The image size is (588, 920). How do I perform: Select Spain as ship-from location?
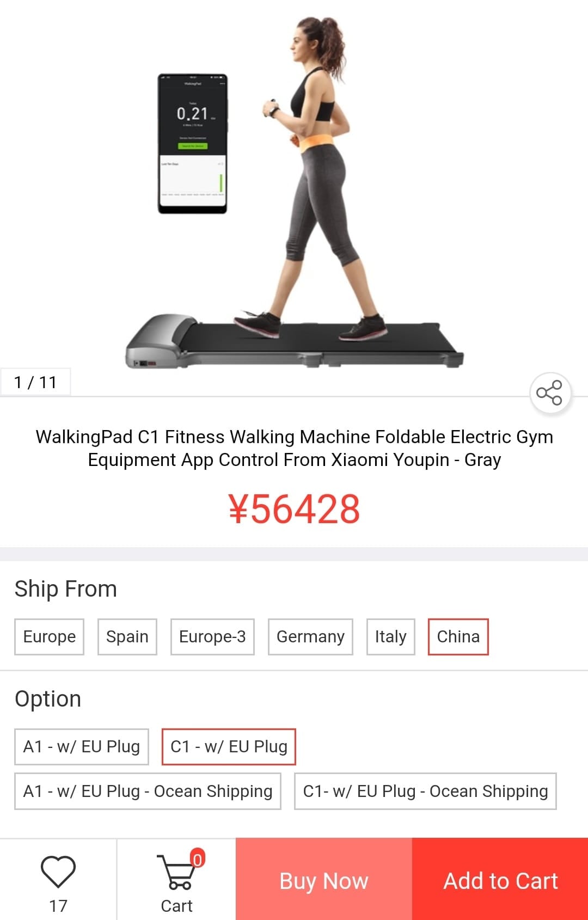(x=127, y=636)
